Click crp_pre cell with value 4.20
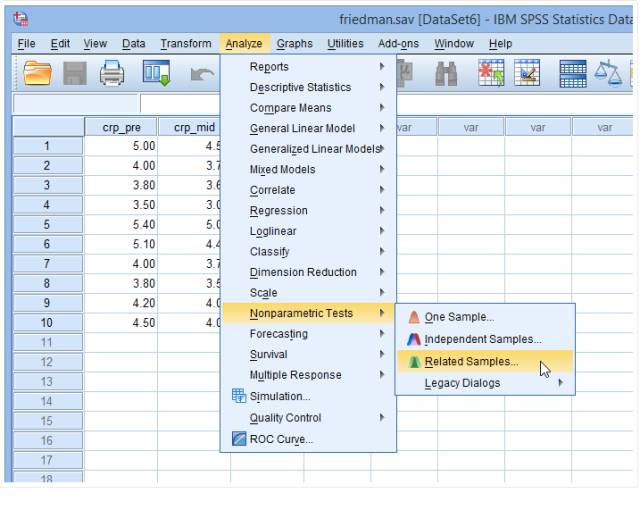Screen dimensions: 640x510 pyautogui.click(x=121, y=303)
